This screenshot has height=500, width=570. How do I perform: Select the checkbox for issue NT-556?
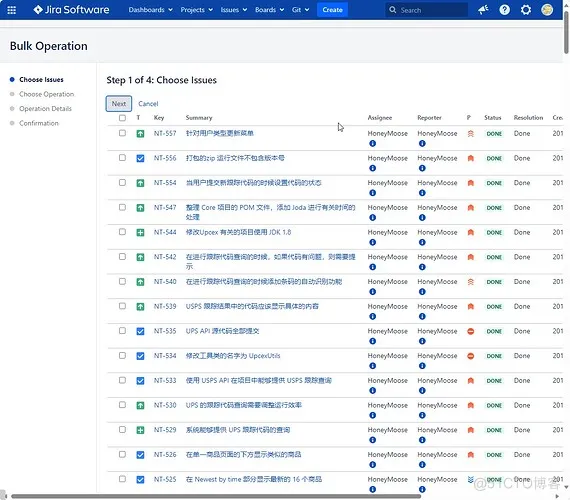click(x=123, y=158)
